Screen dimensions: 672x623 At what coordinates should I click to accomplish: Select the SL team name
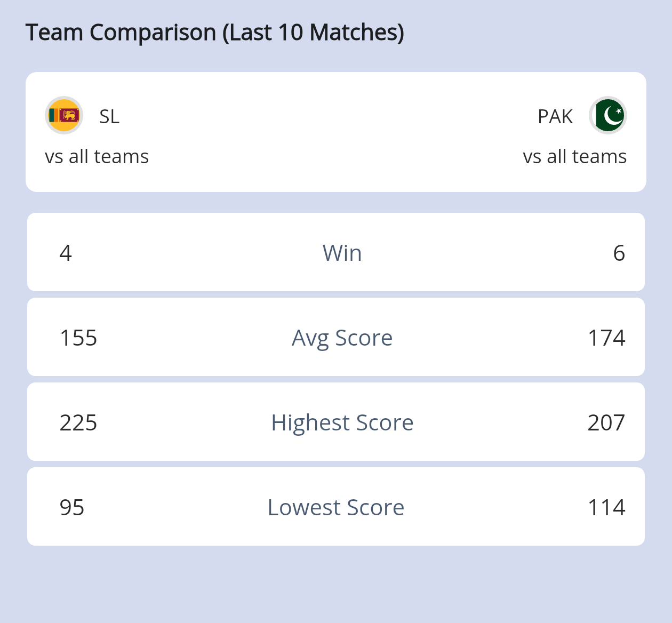click(109, 116)
